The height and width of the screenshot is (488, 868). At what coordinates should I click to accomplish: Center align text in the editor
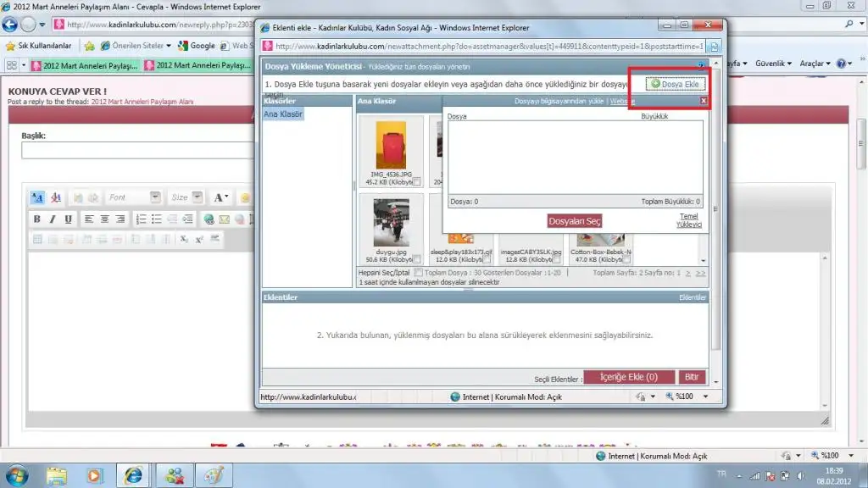click(104, 219)
